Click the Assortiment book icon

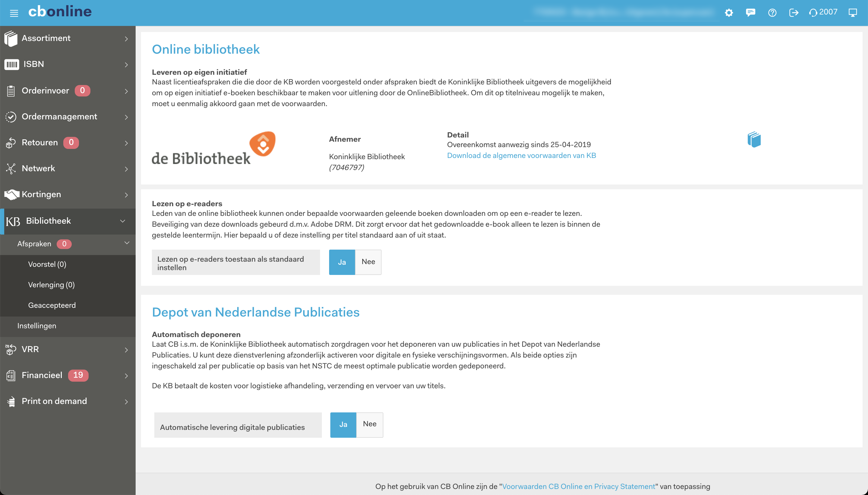click(11, 38)
